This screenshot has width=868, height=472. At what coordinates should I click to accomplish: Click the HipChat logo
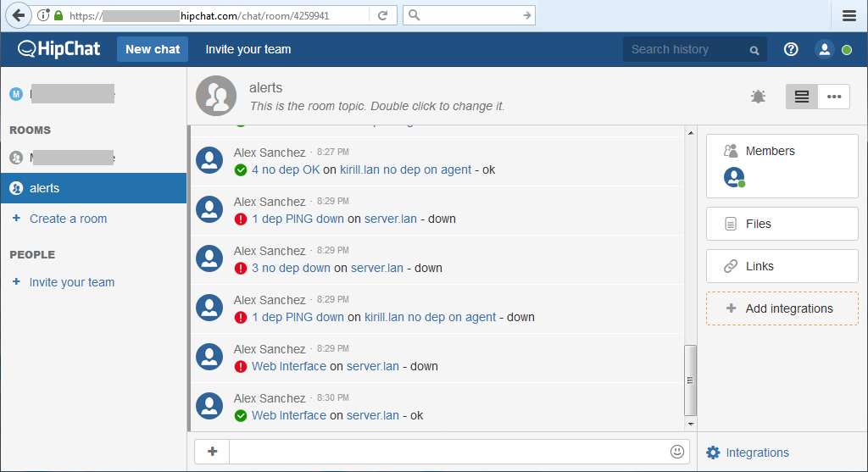(59, 49)
